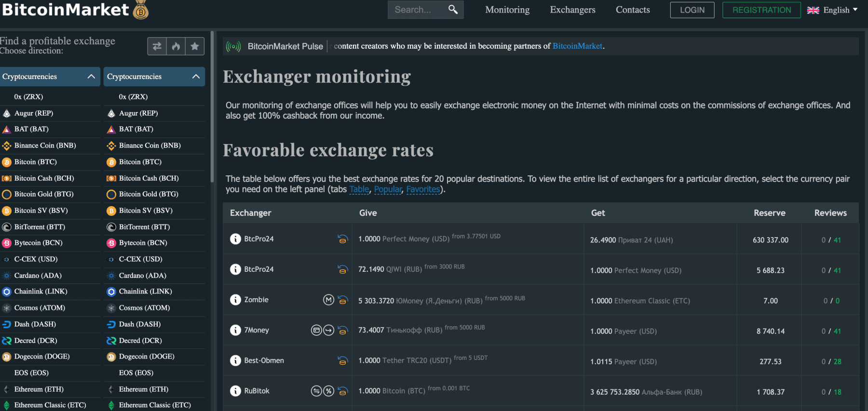
Task: Click the search magnifier icon
Action: 453,10
